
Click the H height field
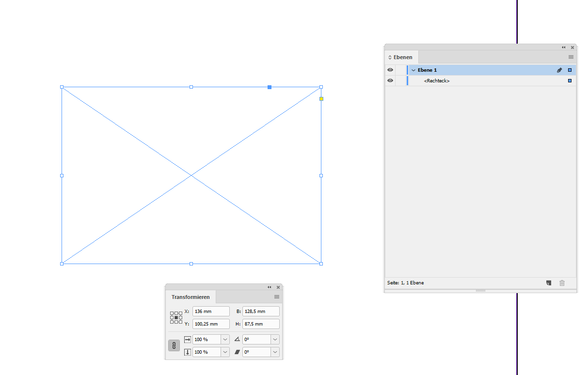pos(261,324)
